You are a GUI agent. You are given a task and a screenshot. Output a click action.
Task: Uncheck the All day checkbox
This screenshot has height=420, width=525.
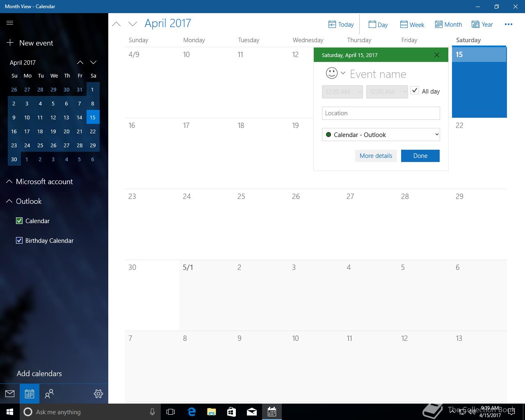415,91
